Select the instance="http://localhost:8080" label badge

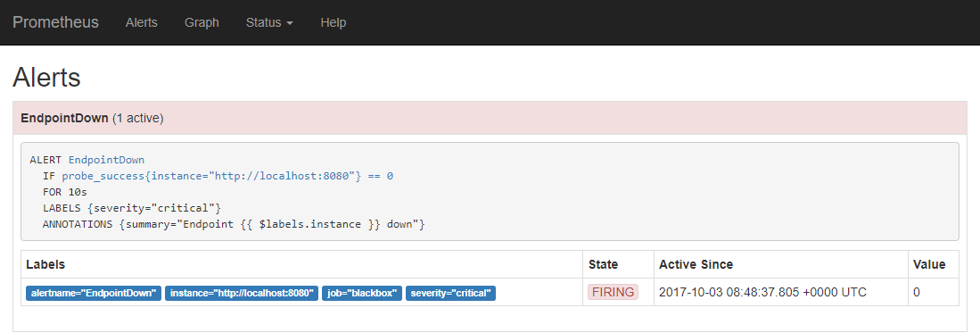pyautogui.click(x=242, y=293)
